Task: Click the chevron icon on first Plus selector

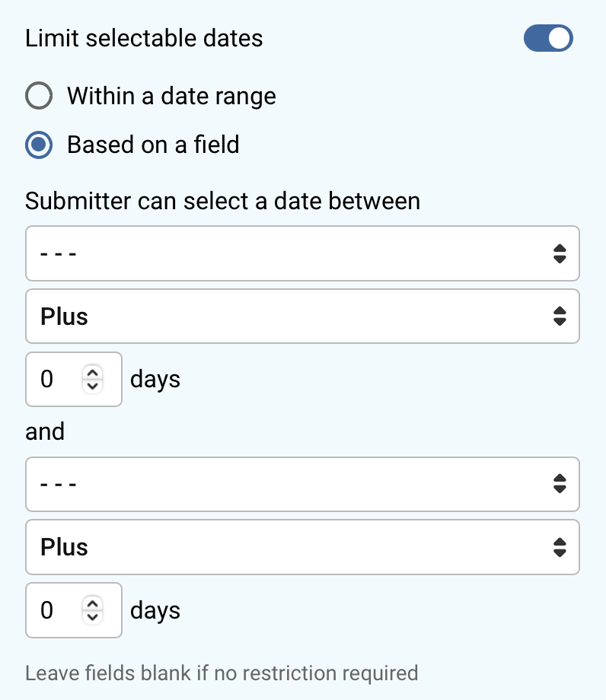Action: (x=561, y=317)
